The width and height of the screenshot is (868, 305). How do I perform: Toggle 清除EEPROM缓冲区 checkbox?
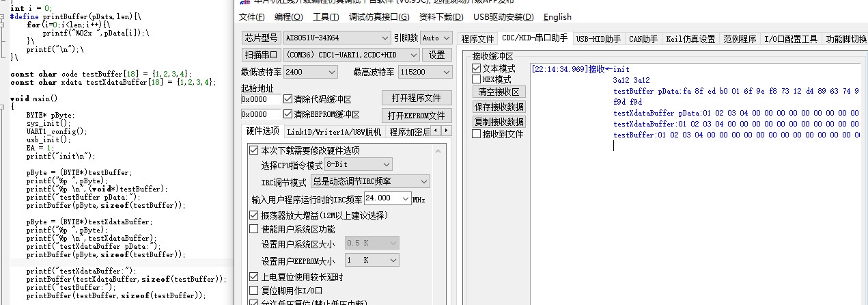pyautogui.click(x=288, y=115)
